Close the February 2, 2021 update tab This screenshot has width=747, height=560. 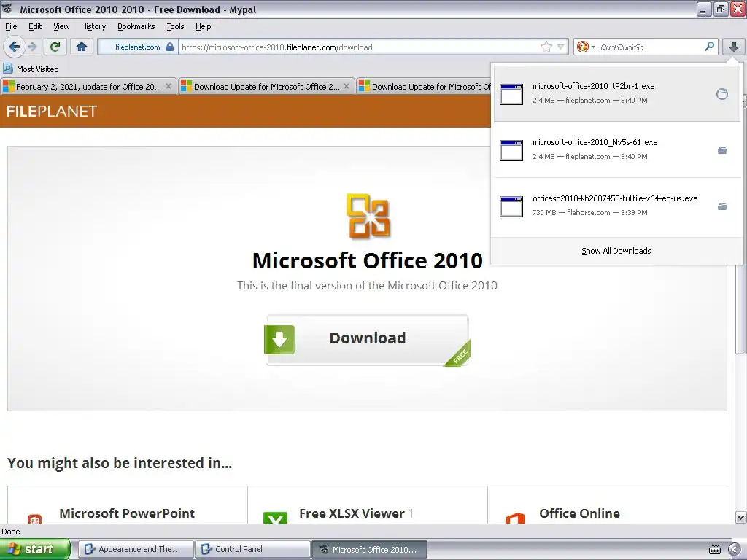[169, 86]
